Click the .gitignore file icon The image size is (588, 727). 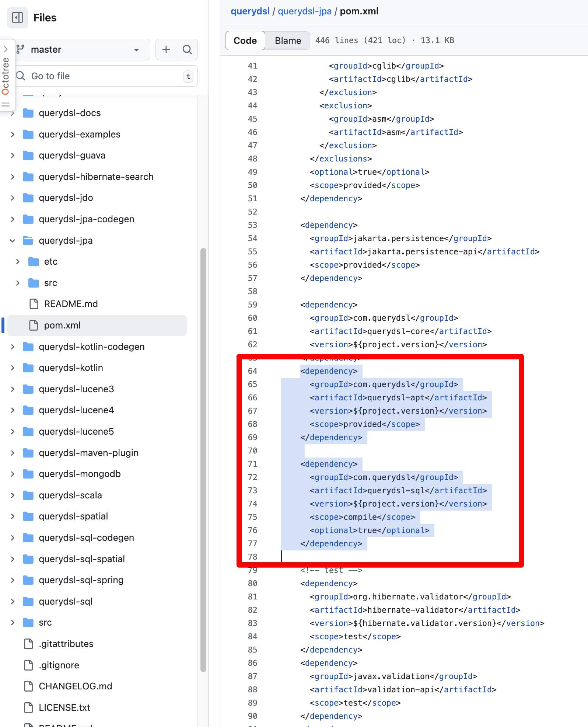pos(28,665)
